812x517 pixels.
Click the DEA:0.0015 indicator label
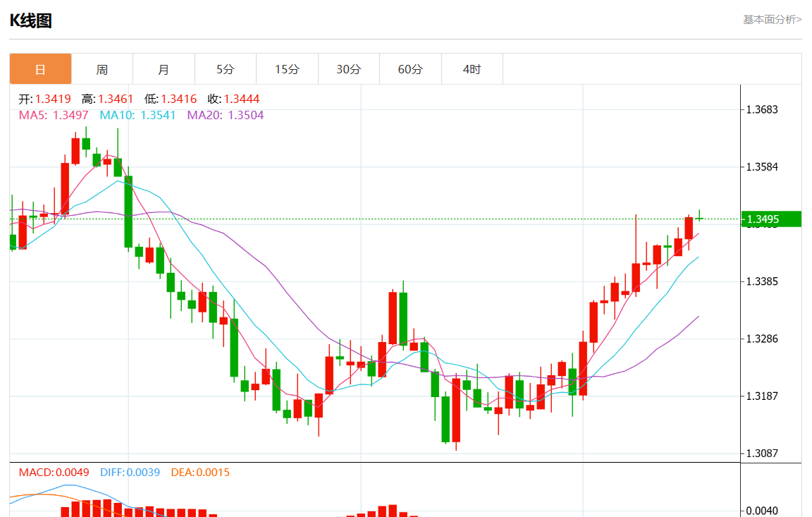tap(200, 473)
